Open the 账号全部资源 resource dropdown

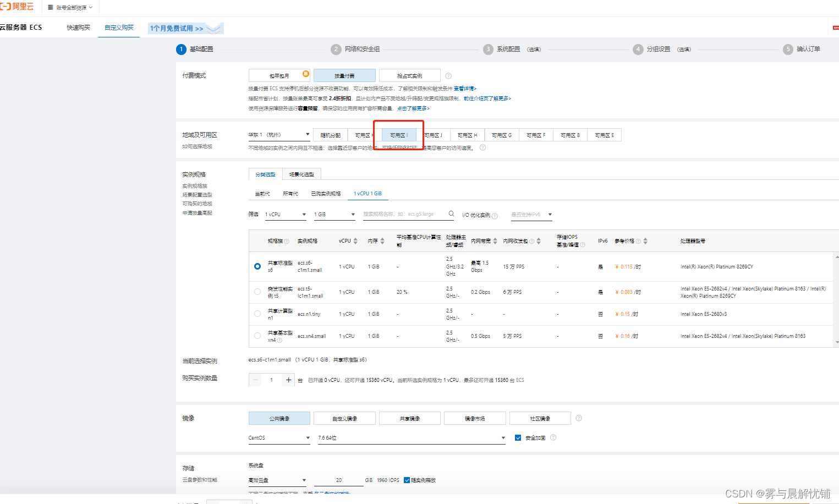click(x=70, y=8)
